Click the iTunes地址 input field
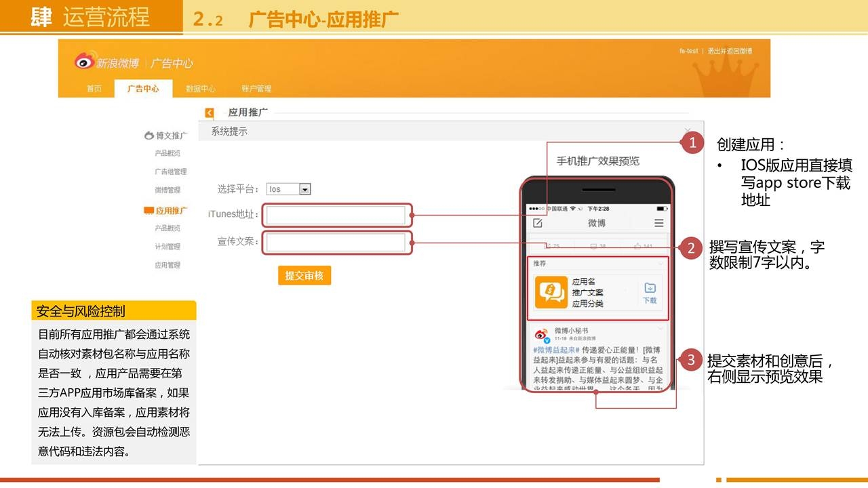The height and width of the screenshot is (488, 868). 336,216
